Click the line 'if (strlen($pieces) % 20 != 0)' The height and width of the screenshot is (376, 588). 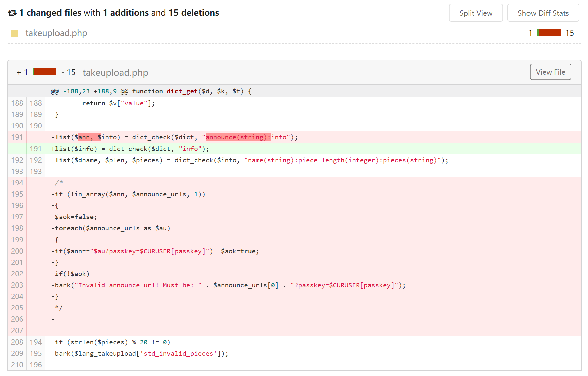coord(313,342)
